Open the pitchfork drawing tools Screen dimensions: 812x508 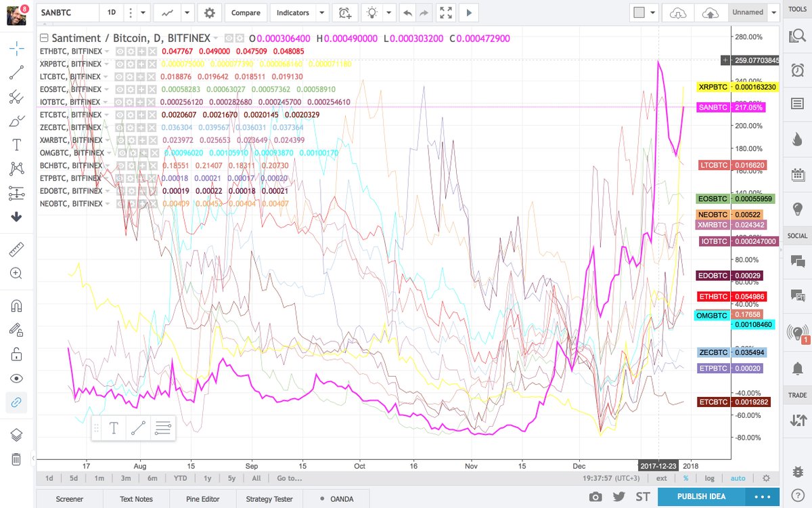click(x=17, y=96)
